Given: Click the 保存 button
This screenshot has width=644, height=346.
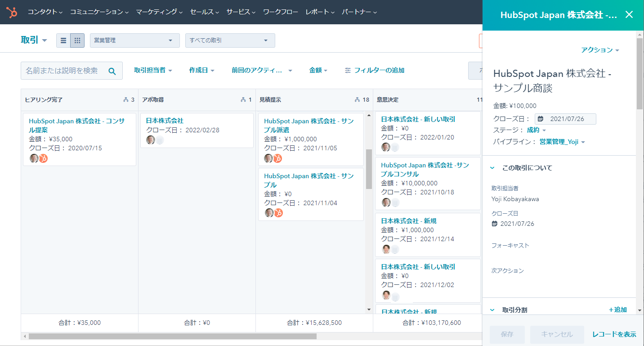Looking at the screenshot, I should coord(507,334).
